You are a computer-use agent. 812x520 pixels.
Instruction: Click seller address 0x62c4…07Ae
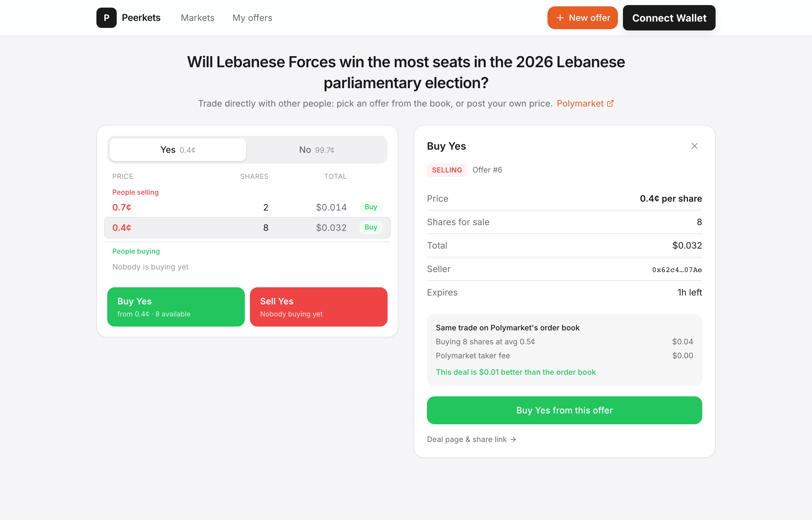click(677, 270)
